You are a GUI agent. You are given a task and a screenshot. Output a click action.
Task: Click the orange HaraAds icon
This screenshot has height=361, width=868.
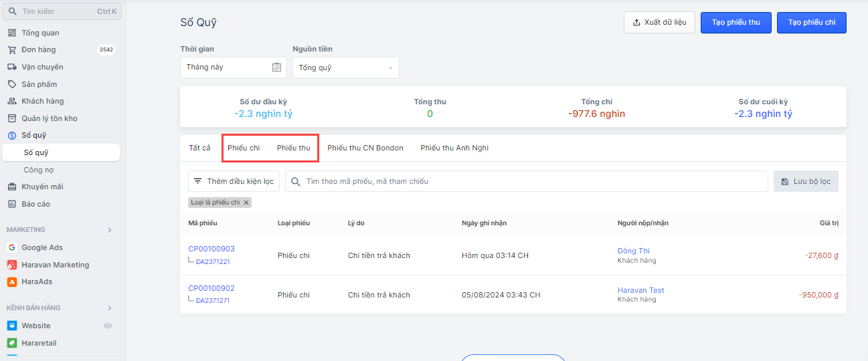(11, 281)
